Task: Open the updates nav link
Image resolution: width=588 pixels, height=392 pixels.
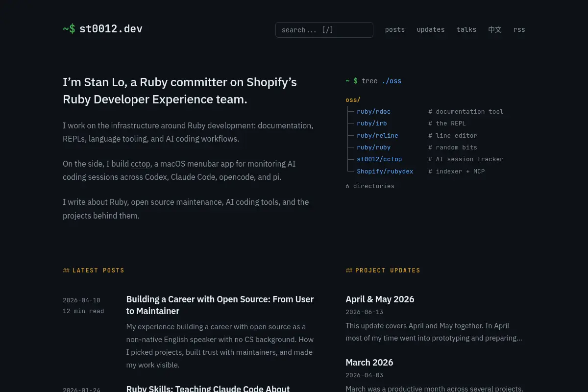Action: click(x=431, y=29)
